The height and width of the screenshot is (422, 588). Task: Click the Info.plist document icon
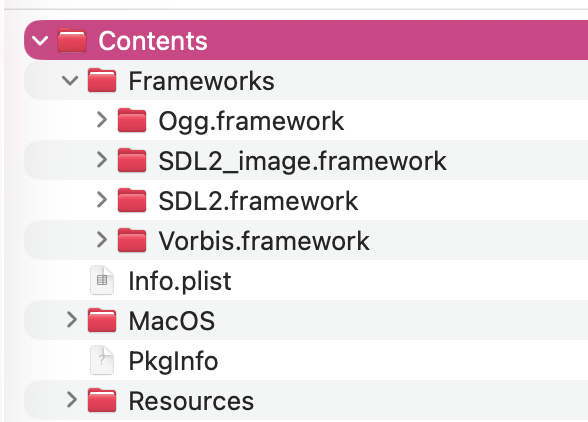click(102, 280)
